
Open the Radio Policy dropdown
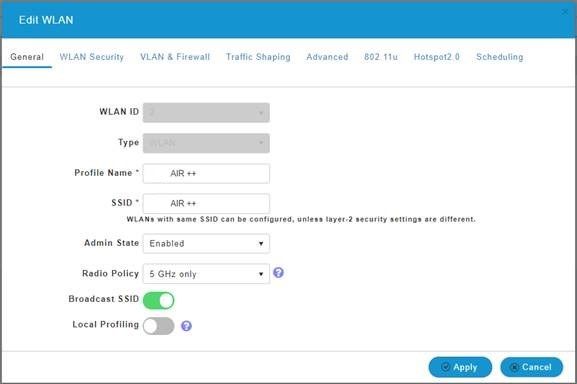pyautogui.click(x=206, y=274)
